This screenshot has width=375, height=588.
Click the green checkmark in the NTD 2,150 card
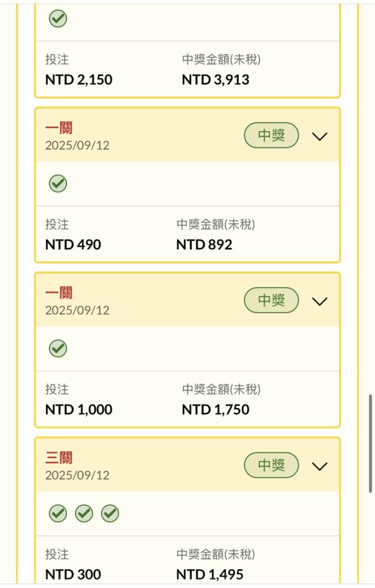[x=58, y=19]
